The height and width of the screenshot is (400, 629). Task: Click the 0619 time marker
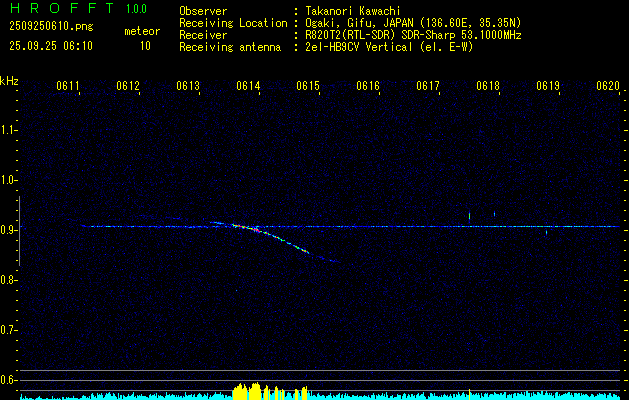[x=548, y=86]
